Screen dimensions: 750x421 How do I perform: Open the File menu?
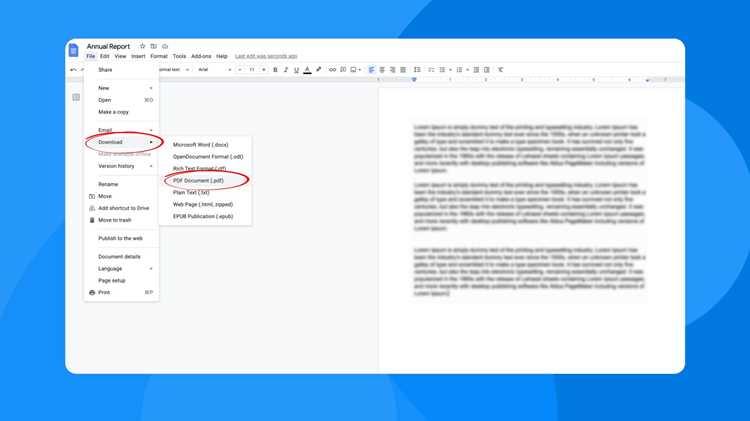coord(90,56)
